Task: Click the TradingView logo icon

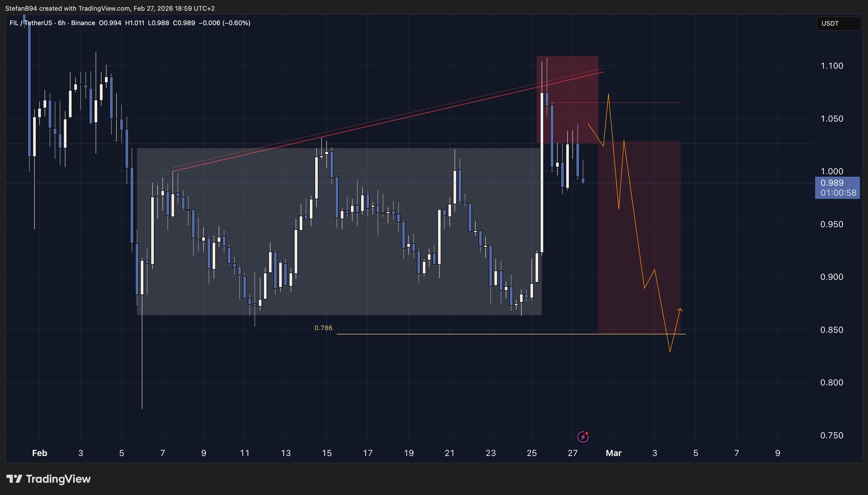Action: (14, 479)
